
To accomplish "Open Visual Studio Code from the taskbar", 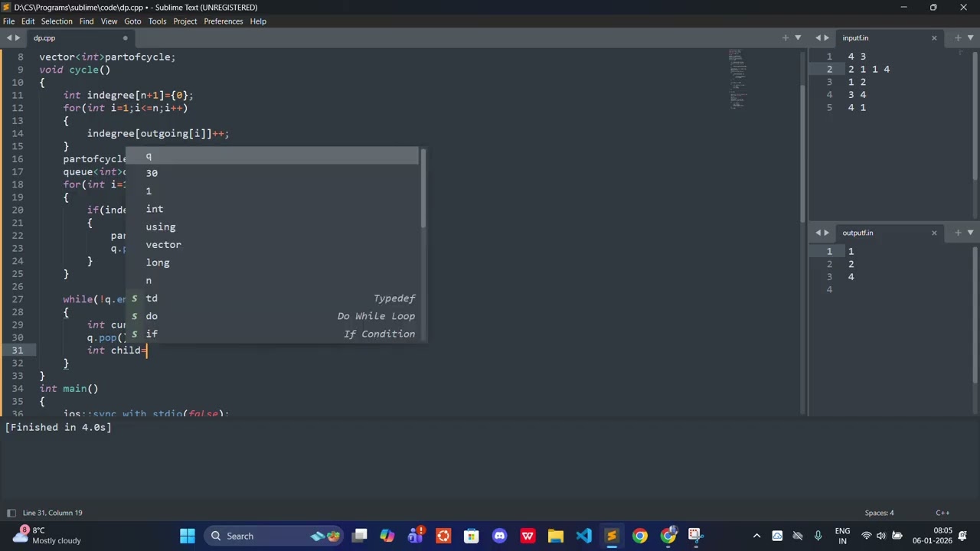I will pyautogui.click(x=584, y=536).
